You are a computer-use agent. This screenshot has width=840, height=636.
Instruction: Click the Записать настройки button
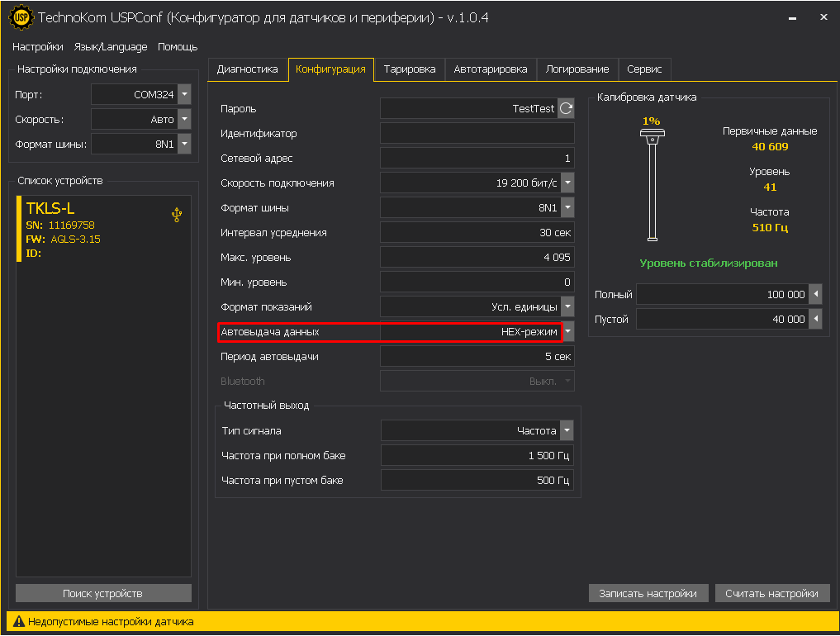pos(648,593)
